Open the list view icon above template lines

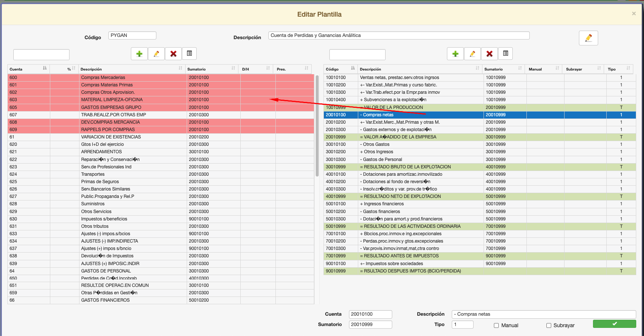[505, 54]
